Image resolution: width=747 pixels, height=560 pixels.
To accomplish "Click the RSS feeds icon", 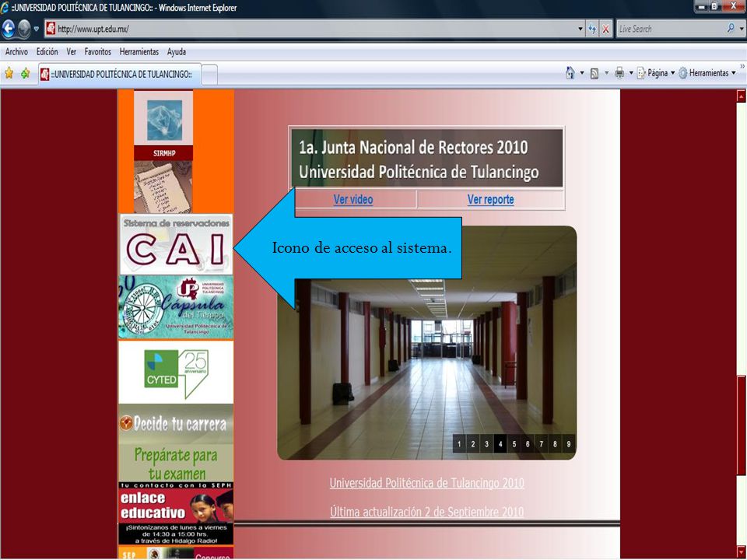I will click(x=594, y=73).
